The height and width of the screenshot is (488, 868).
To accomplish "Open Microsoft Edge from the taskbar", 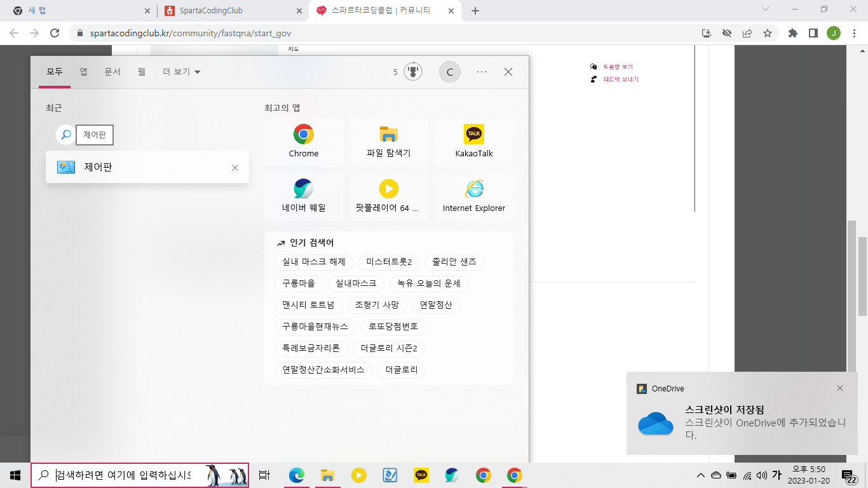I will [x=296, y=475].
